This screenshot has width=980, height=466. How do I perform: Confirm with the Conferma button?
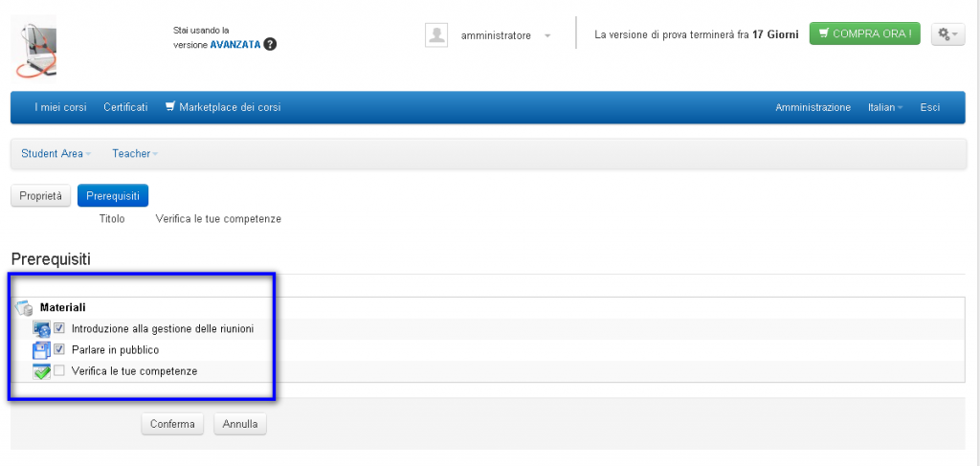click(x=172, y=424)
